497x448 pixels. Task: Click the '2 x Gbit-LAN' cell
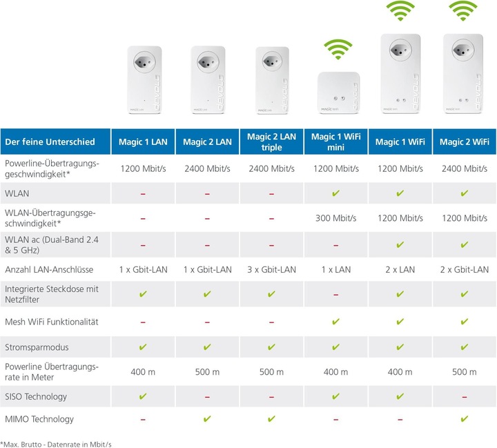pyautogui.click(x=465, y=269)
